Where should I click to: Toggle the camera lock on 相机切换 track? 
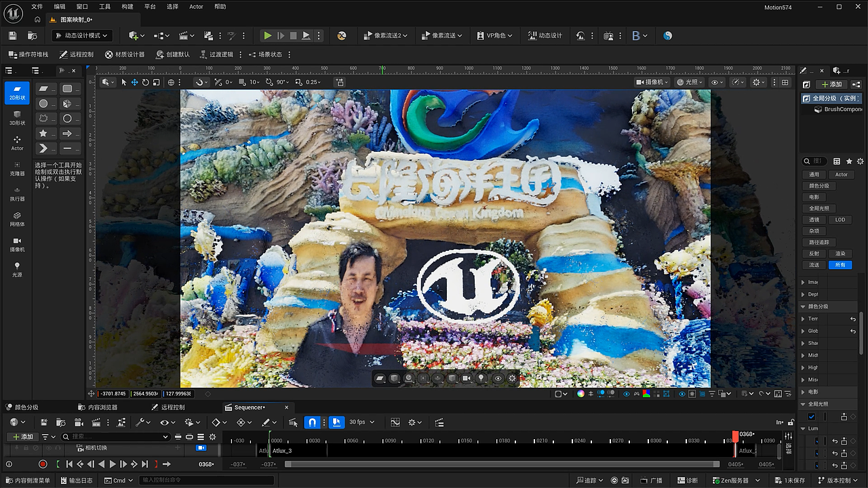click(201, 448)
